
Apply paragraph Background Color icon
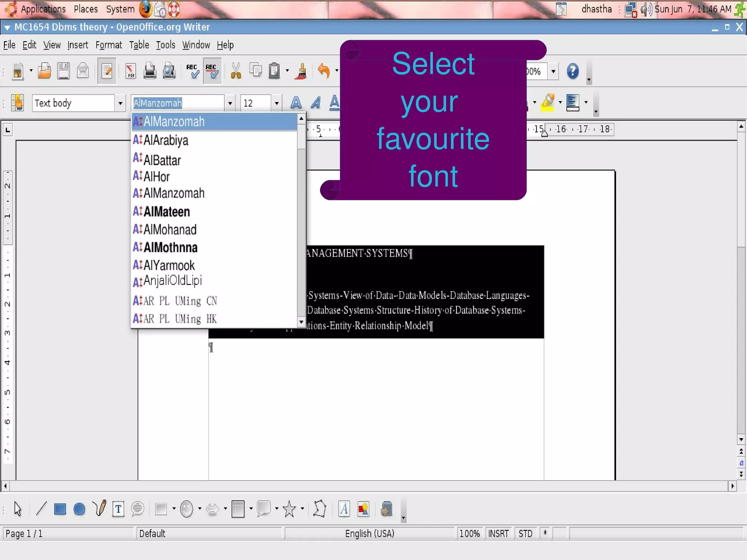(573, 103)
